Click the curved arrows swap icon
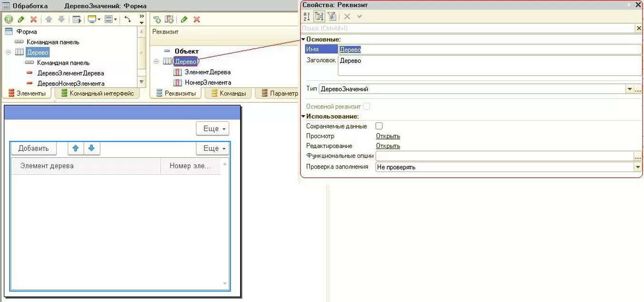The image size is (644, 302). (x=128, y=20)
